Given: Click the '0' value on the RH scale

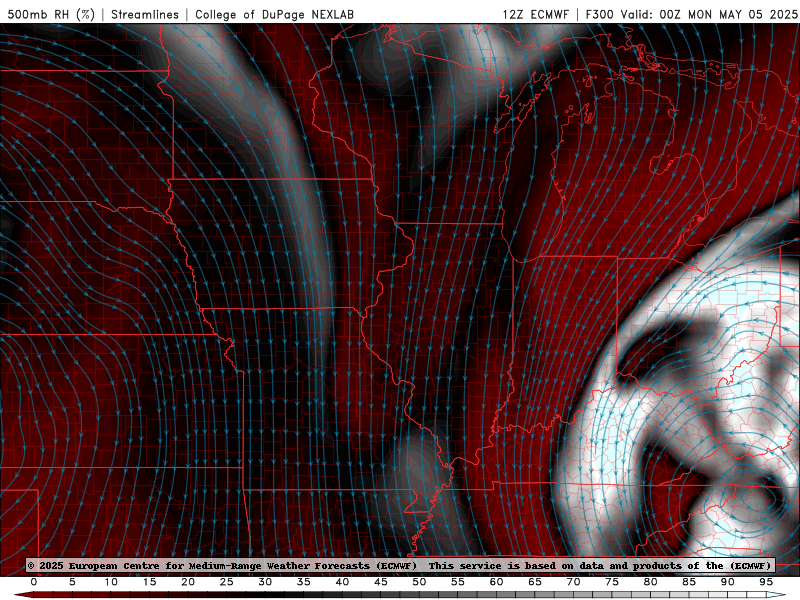Looking at the screenshot, I should point(34,582).
